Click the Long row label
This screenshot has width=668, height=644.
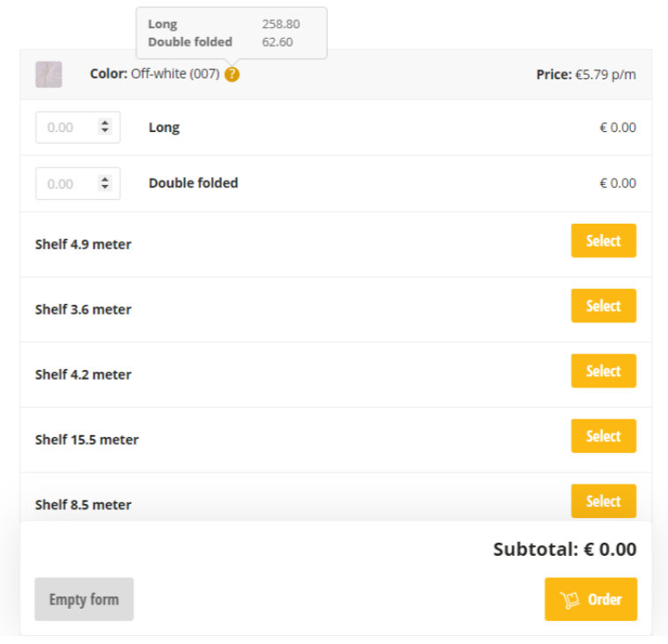click(164, 128)
